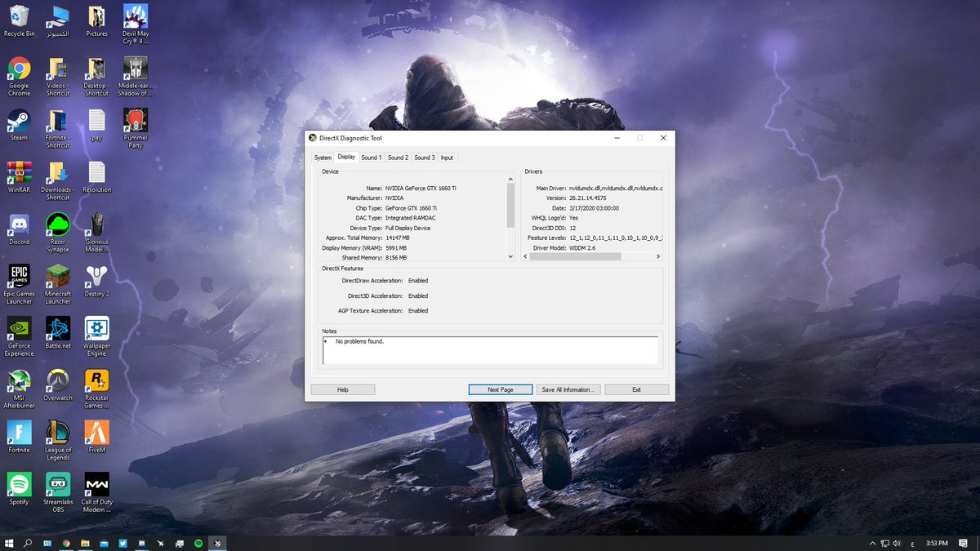Select the Call of Duty Modern Warfare icon
The image size is (980, 551).
click(96, 492)
